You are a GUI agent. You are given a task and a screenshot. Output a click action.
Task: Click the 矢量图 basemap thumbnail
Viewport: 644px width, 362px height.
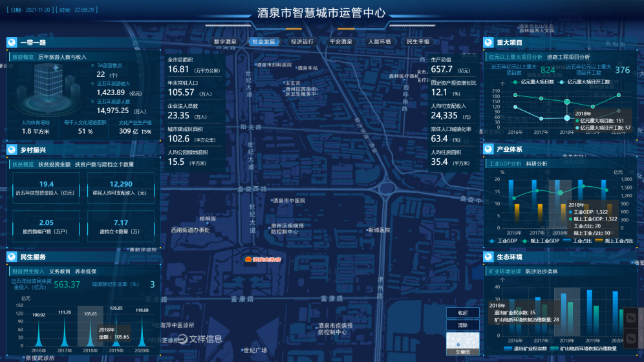point(462,341)
